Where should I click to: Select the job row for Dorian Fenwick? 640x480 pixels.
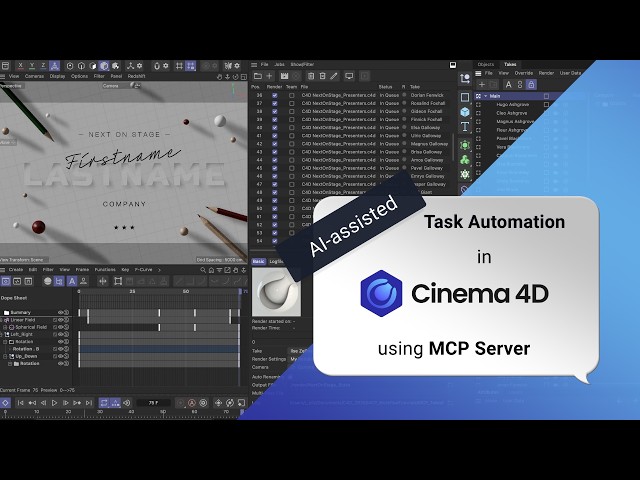pyautogui.click(x=351, y=95)
